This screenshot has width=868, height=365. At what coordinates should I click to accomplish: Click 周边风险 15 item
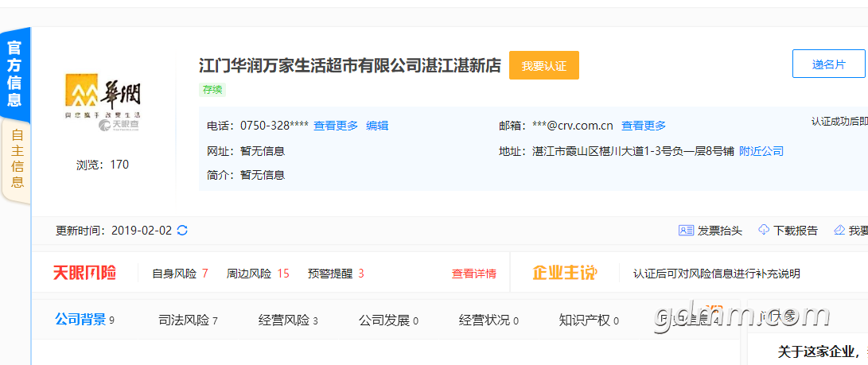pyautogui.click(x=258, y=274)
